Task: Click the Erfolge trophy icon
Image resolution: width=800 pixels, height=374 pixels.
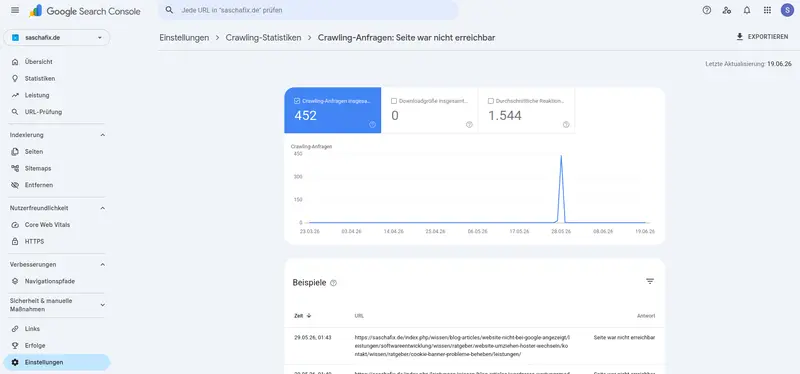Action: click(15, 345)
